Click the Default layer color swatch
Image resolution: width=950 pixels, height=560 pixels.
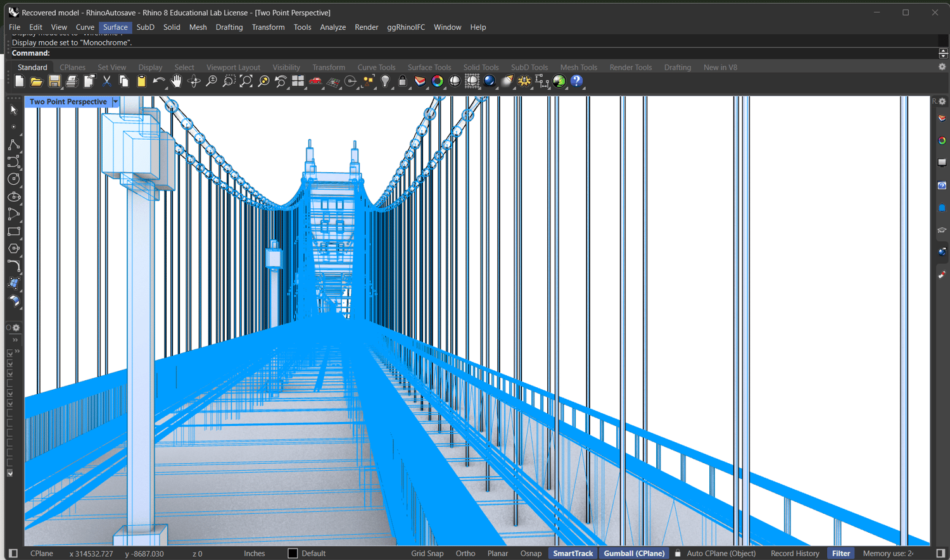click(x=293, y=553)
